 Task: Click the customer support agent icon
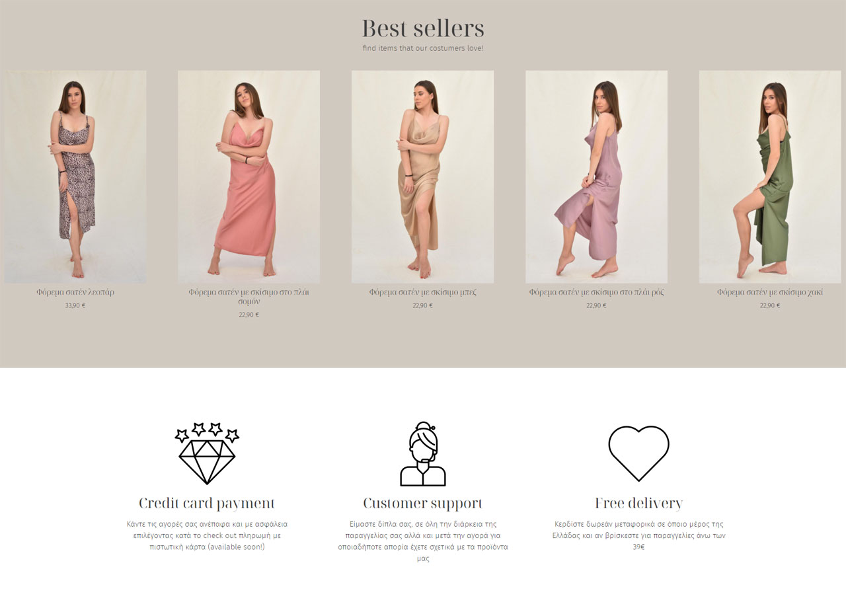coord(423,454)
